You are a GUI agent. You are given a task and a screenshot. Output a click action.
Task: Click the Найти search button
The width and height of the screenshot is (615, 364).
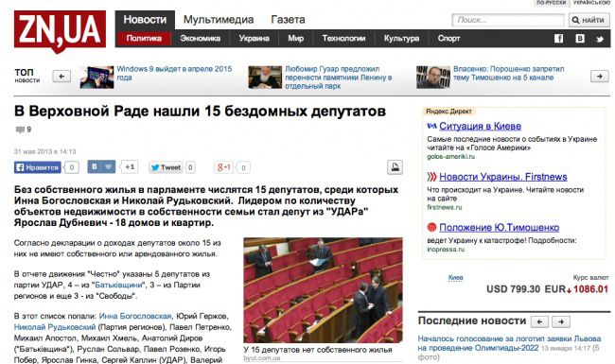pos(589,20)
